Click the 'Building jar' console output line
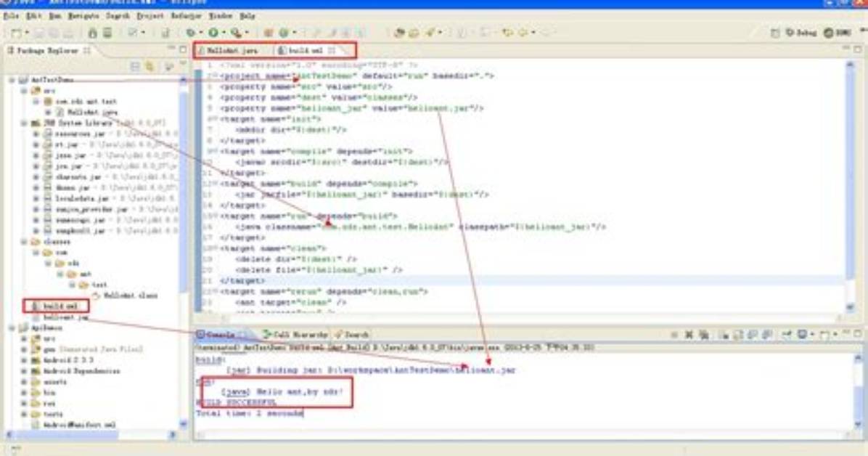This screenshot has height=456, width=868. 371,370
